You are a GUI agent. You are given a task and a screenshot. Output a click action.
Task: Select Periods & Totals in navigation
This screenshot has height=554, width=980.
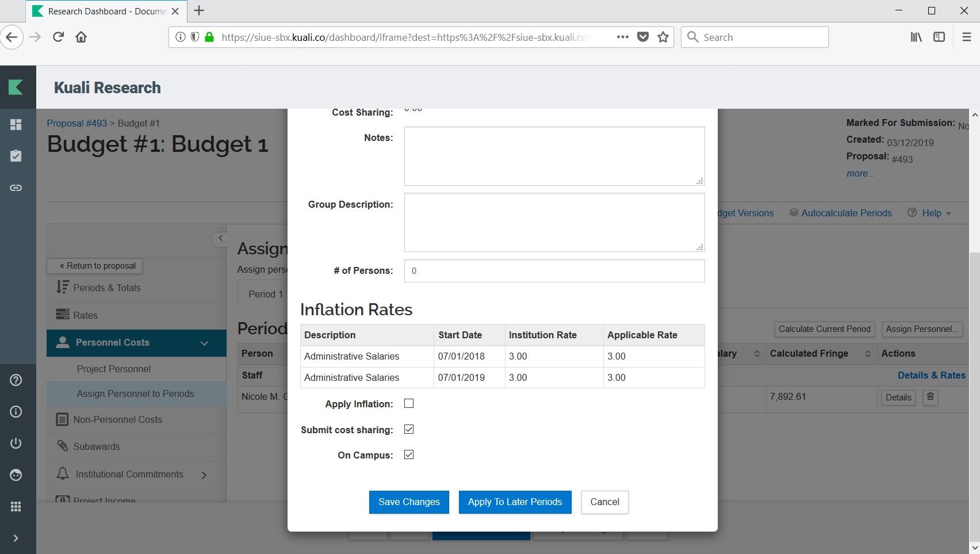coord(106,288)
